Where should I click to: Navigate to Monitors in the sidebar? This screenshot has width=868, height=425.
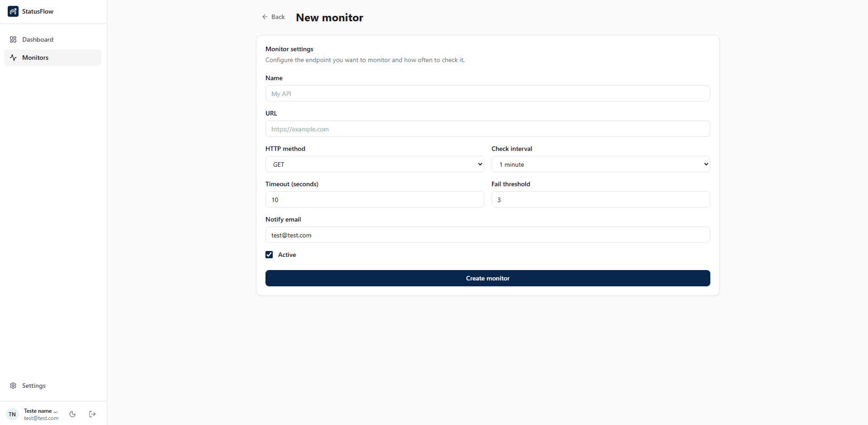(x=35, y=58)
